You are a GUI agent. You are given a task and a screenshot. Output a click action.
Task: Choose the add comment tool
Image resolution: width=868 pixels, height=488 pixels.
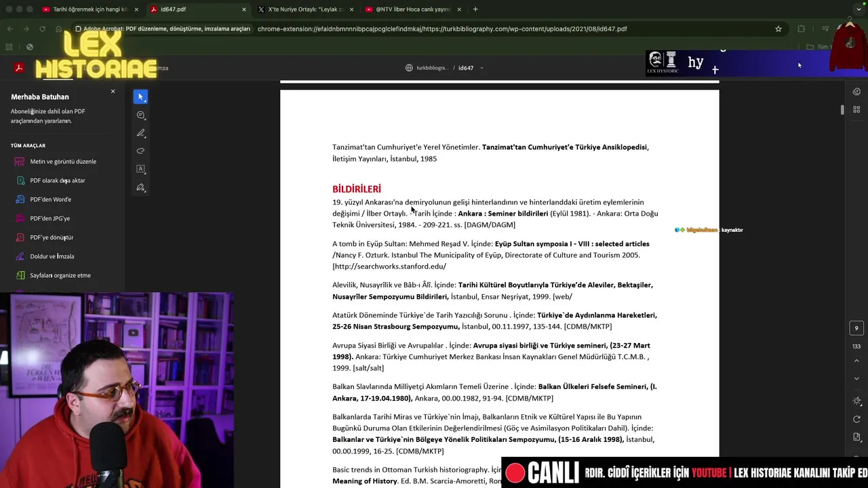(x=140, y=115)
